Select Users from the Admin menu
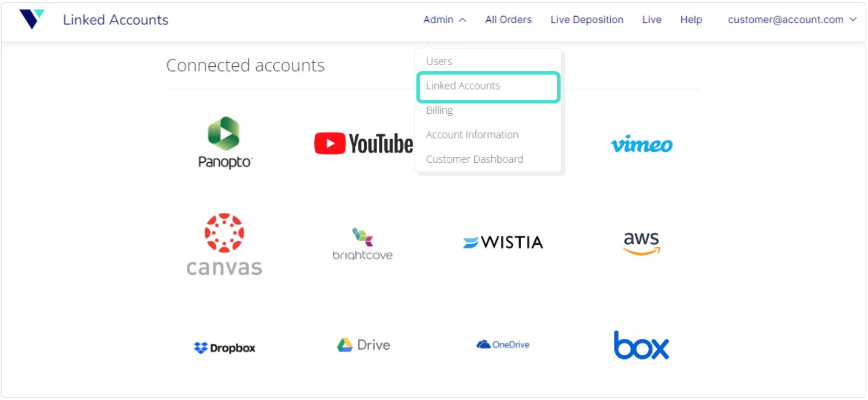868x400 pixels. 439,61
